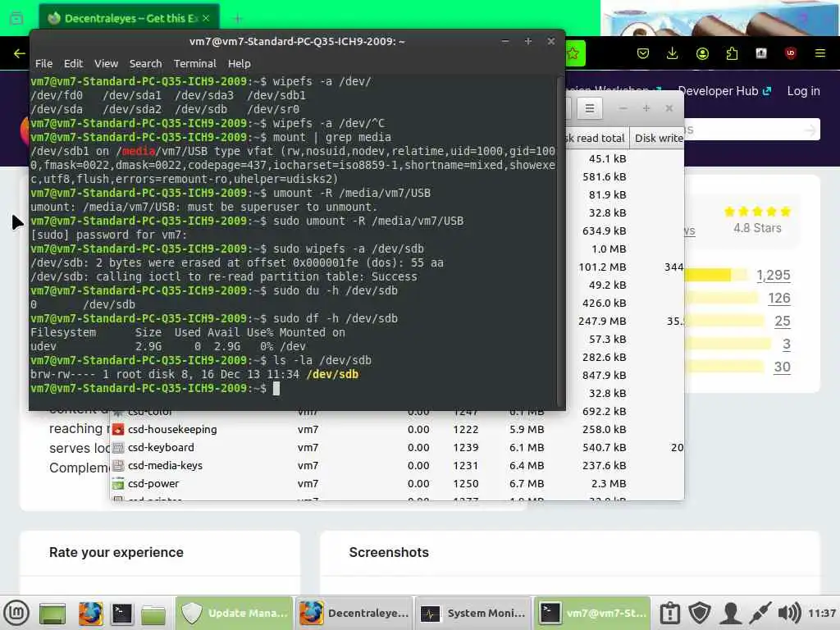Viewport: 840px width, 630px height.
Task: Open the clipboard tray icon
Action: tap(669, 613)
